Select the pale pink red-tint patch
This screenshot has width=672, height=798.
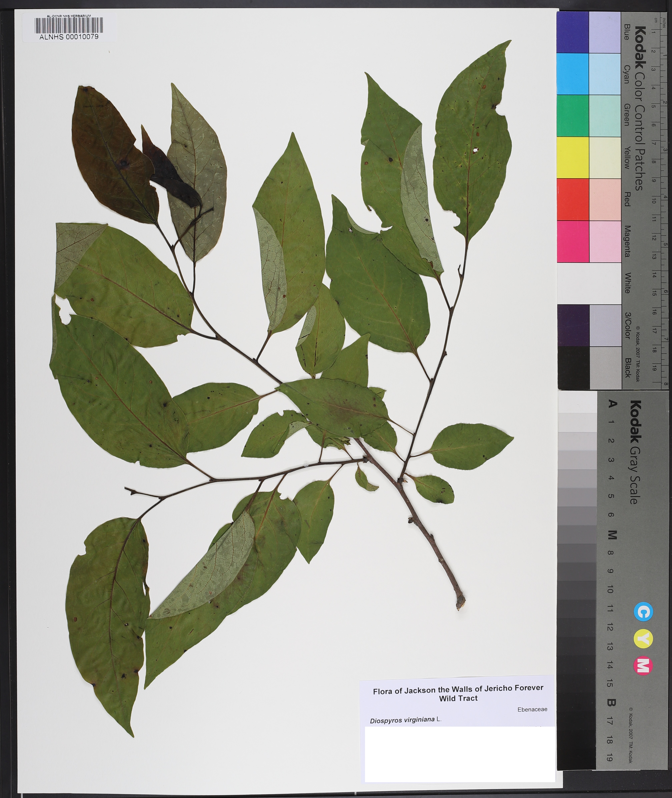click(x=605, y=200)
